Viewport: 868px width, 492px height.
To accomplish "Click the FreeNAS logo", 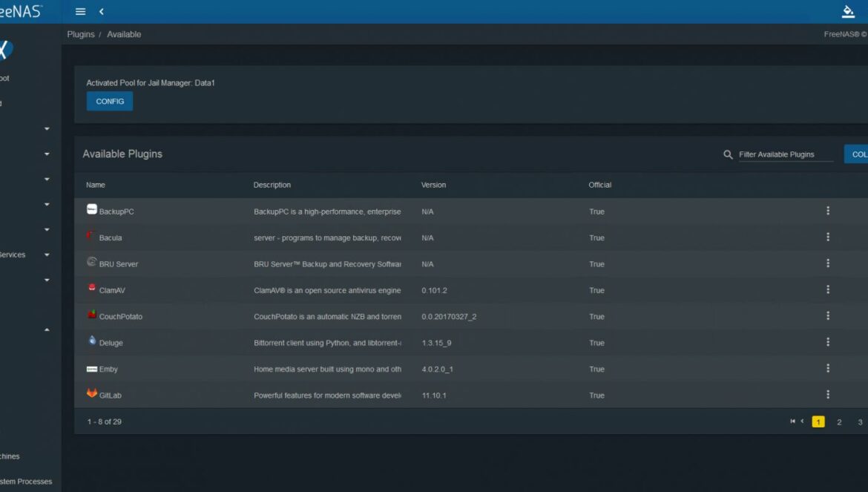I will [x=21, y=11].
